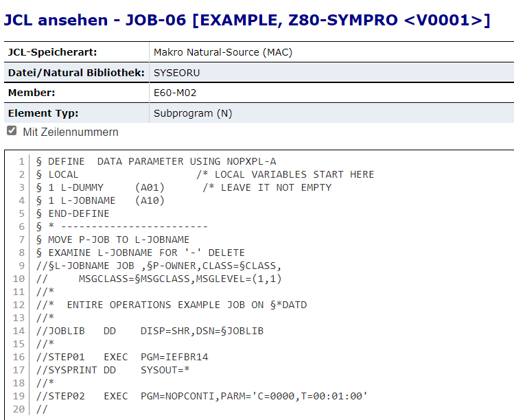Click line number 13 in the gutter
Viewport: 514px width, 420px height.
click(19, 318)
